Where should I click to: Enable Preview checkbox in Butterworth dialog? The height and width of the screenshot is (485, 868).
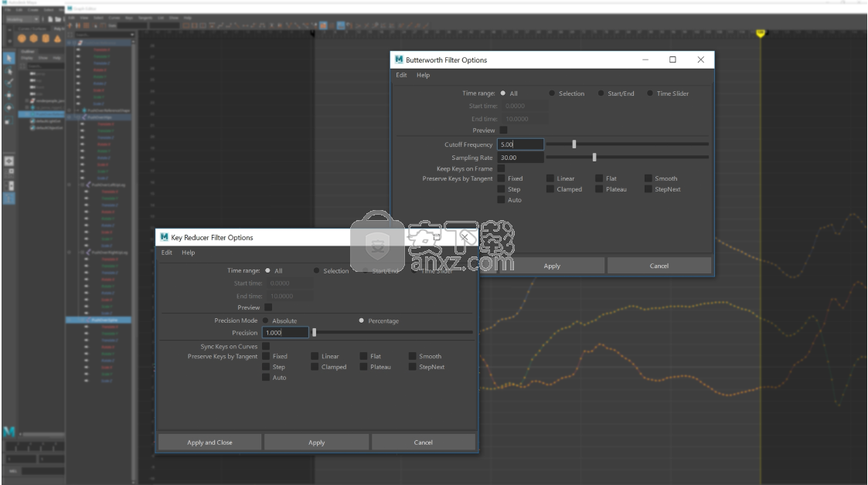(503, 131)
